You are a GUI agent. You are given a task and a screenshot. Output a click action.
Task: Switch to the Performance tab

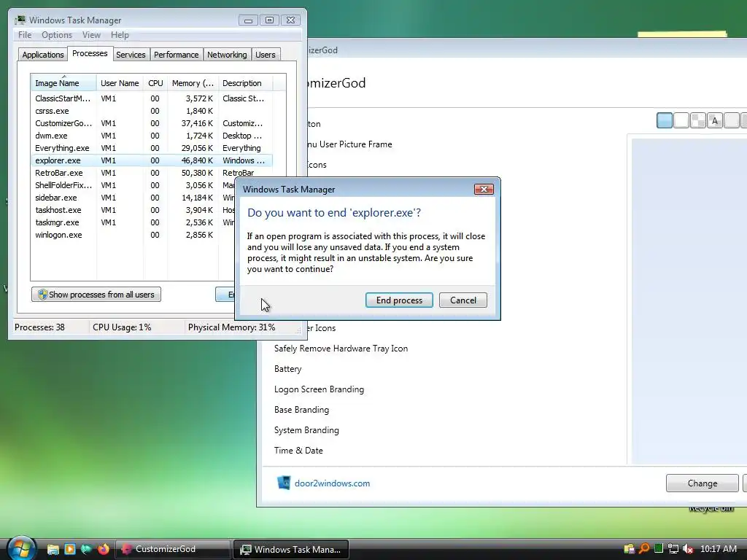[176, 54]
